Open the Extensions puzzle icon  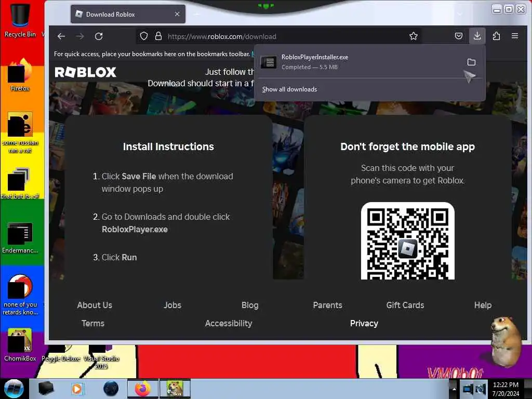(x=496, y=36)
